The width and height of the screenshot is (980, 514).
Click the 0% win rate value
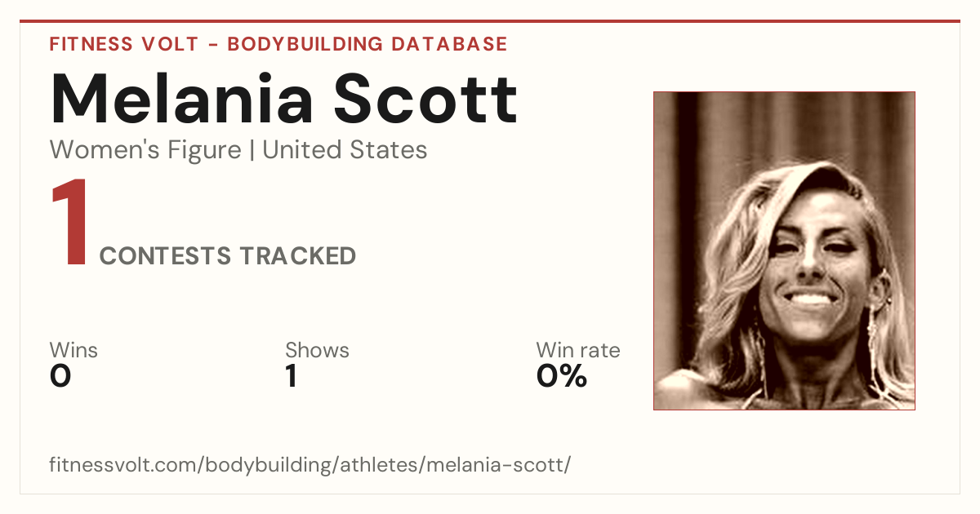click(x=562, y=376)
